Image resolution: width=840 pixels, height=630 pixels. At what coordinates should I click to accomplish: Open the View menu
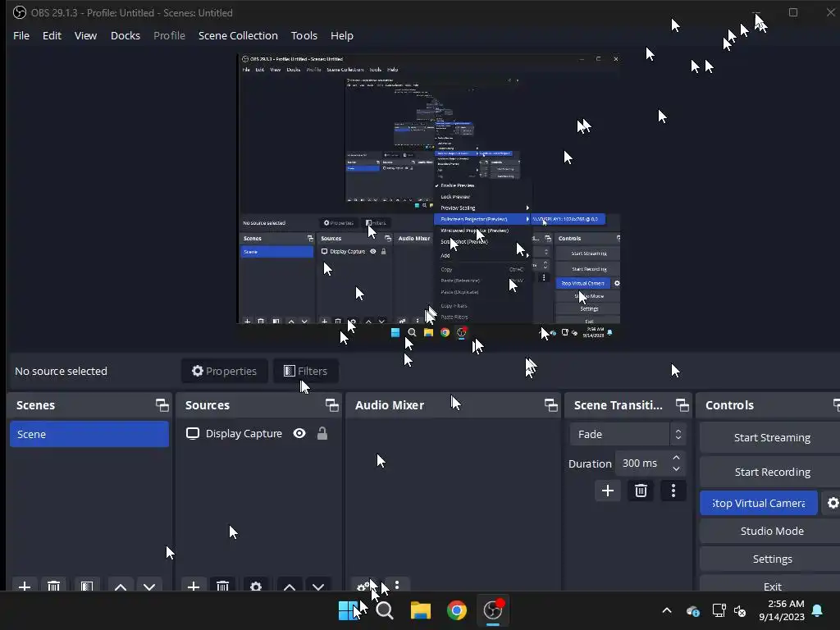[85, 35]
